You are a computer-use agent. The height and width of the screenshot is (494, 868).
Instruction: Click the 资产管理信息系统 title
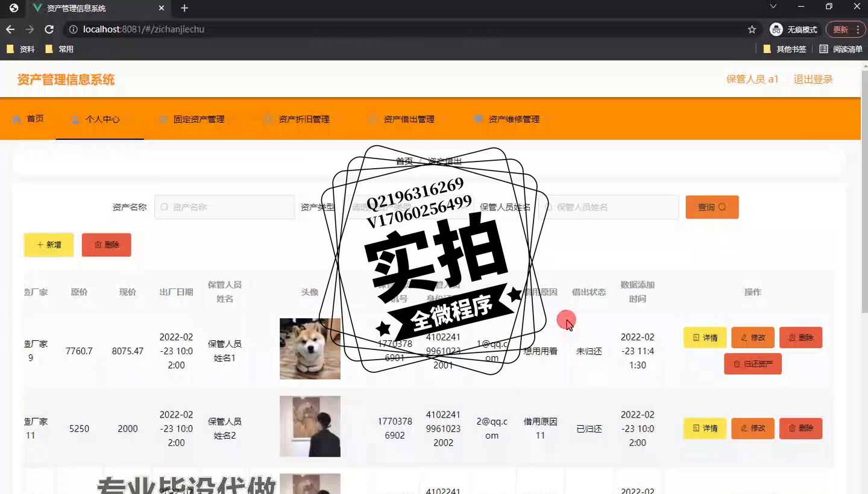66,80
